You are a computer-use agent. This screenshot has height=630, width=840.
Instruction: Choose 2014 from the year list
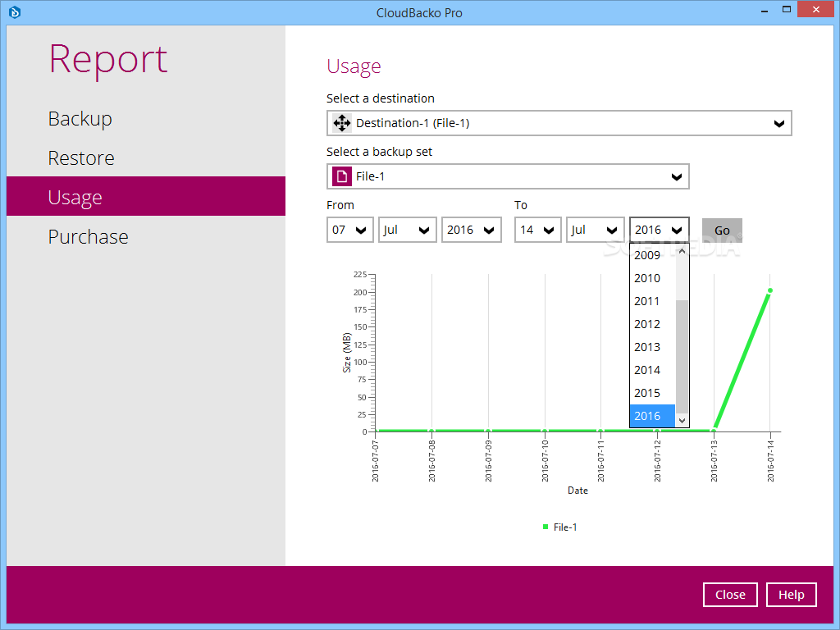[x=652, y=371]
